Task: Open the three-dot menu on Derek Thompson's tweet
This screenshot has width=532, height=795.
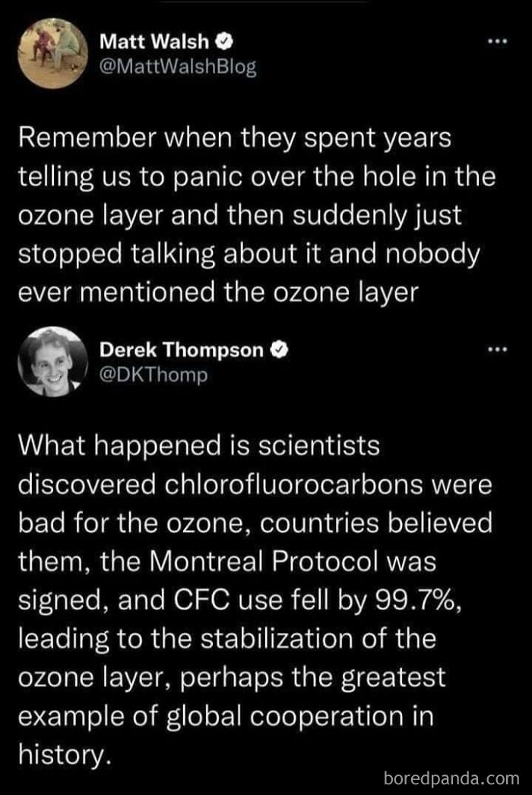Action: coord(496,350)
